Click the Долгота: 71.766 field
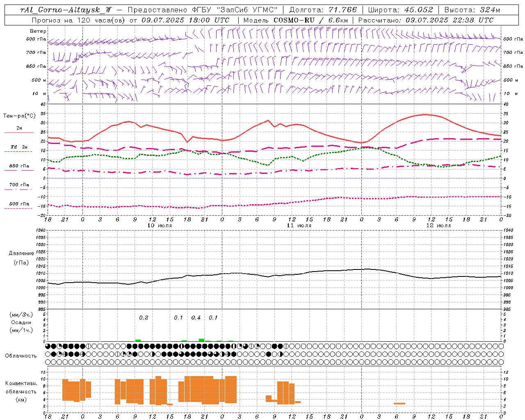 pyautogui.click(x=323, y=10)
